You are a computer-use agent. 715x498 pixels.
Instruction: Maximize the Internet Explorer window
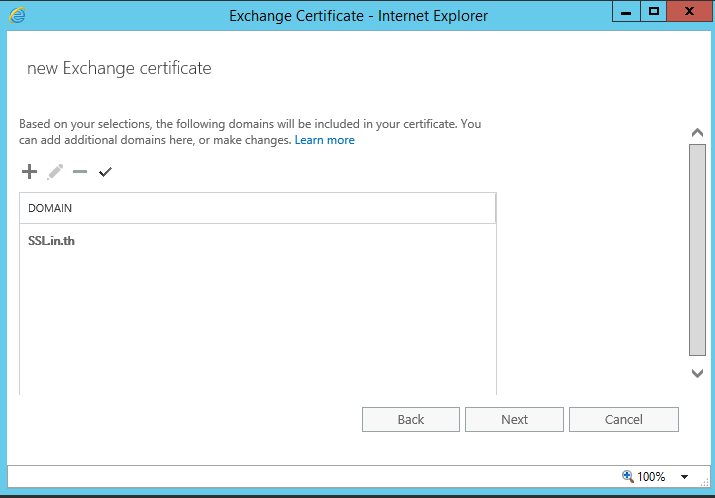654,12
